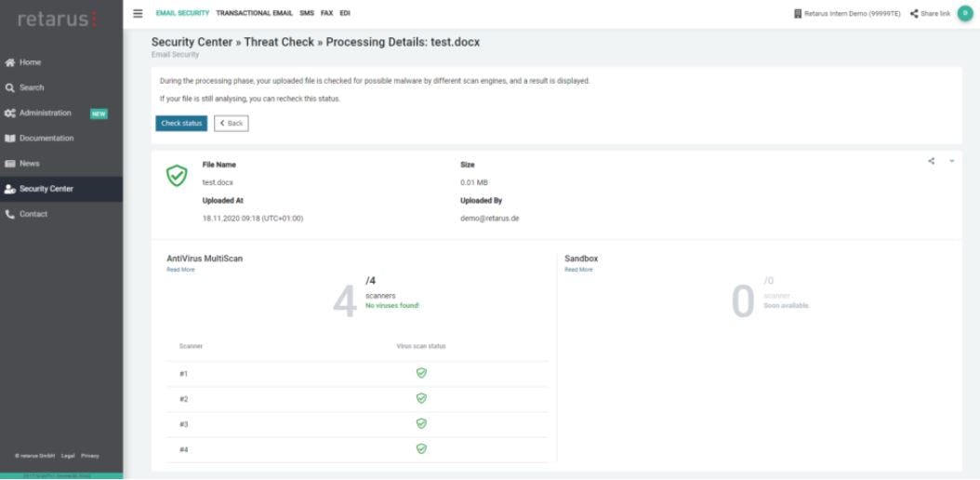Open Administration sidebar section

tap(45, 113)
